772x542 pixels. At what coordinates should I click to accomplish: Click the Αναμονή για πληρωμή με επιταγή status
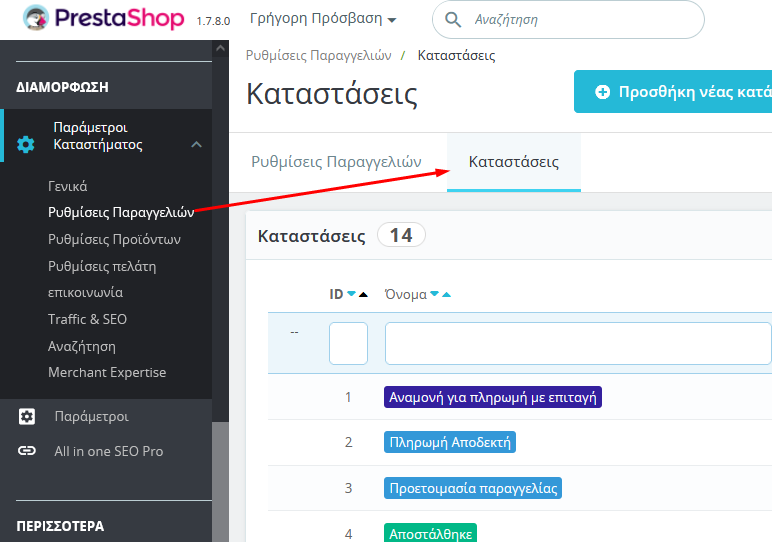(x=492, y=397)
